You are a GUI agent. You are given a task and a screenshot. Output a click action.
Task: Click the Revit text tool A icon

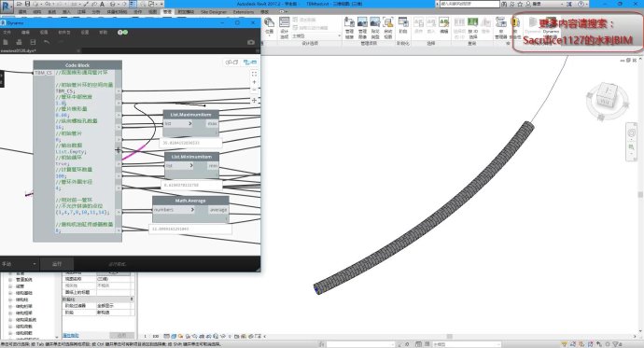[103, 4]
